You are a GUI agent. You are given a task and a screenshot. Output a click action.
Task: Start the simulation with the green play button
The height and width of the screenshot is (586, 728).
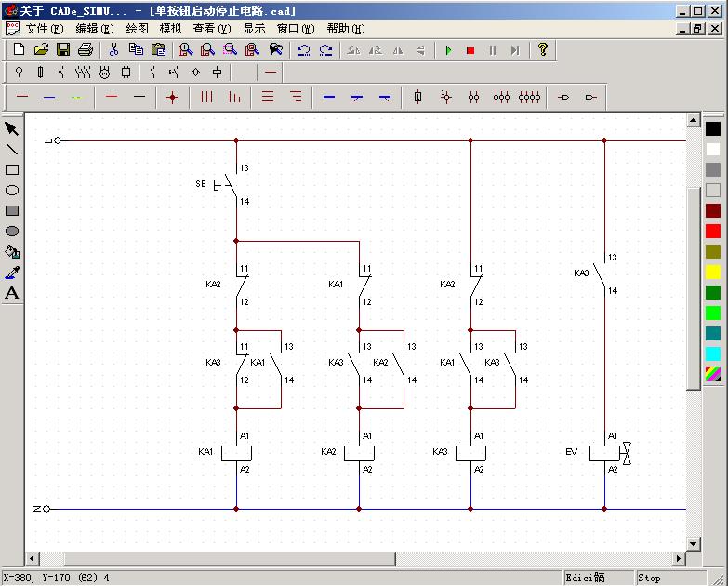click(x=448, y=50)
